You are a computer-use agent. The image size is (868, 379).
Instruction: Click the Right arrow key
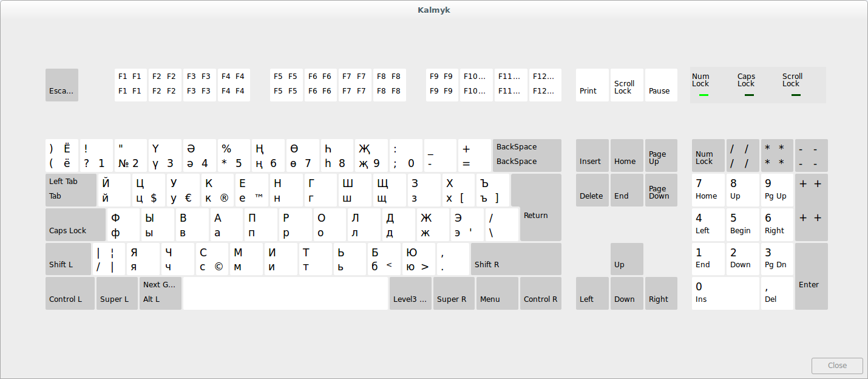point(661,293)
